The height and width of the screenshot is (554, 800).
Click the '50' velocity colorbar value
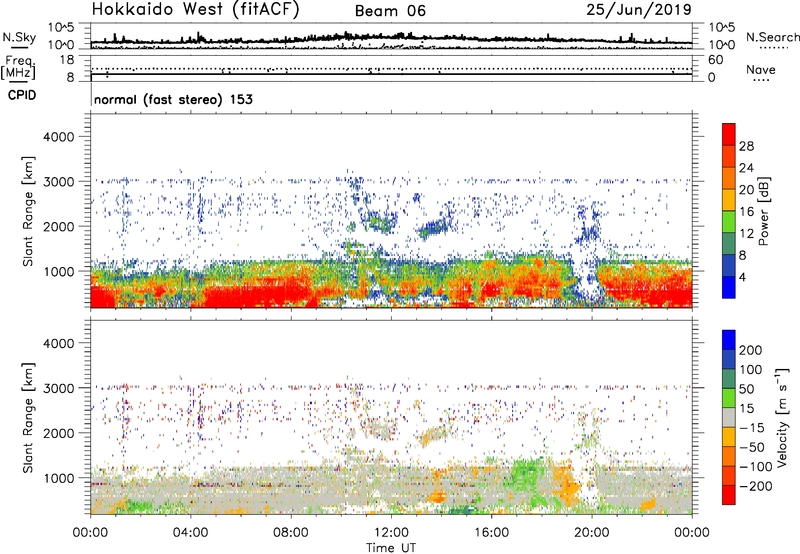point(746,389)
